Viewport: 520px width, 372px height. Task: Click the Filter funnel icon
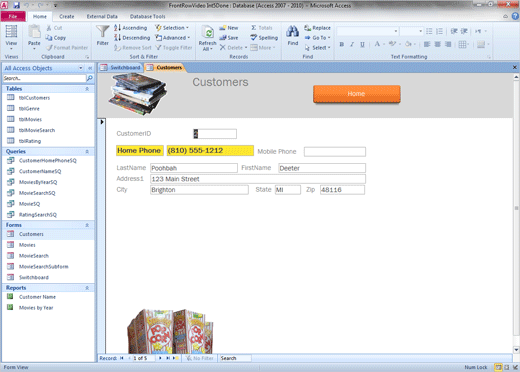click(102, 31)
